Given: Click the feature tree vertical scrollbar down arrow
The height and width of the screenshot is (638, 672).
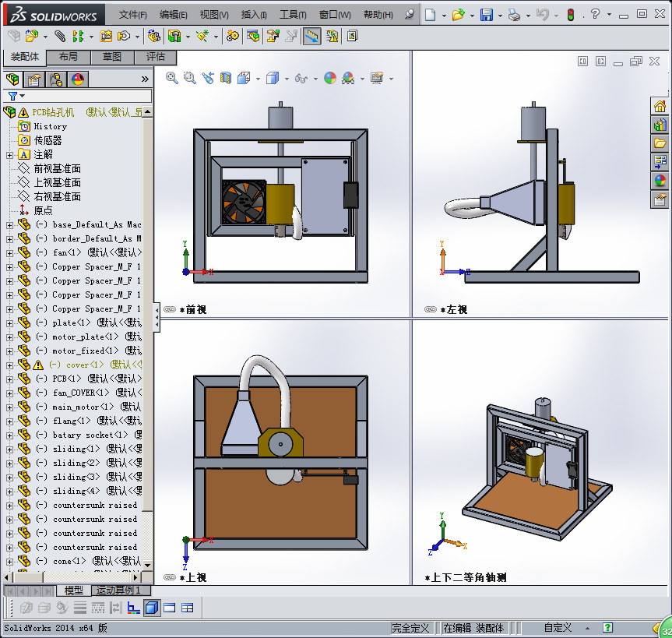Looking at the screenshot, I should (x=147, y=565).
